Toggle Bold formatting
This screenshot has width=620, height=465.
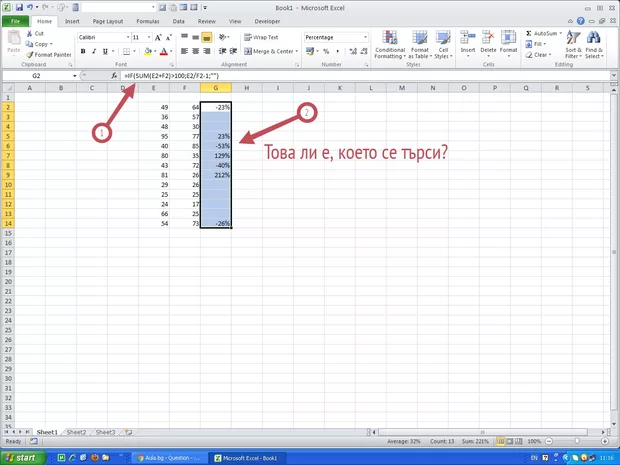tap(83, 51)
